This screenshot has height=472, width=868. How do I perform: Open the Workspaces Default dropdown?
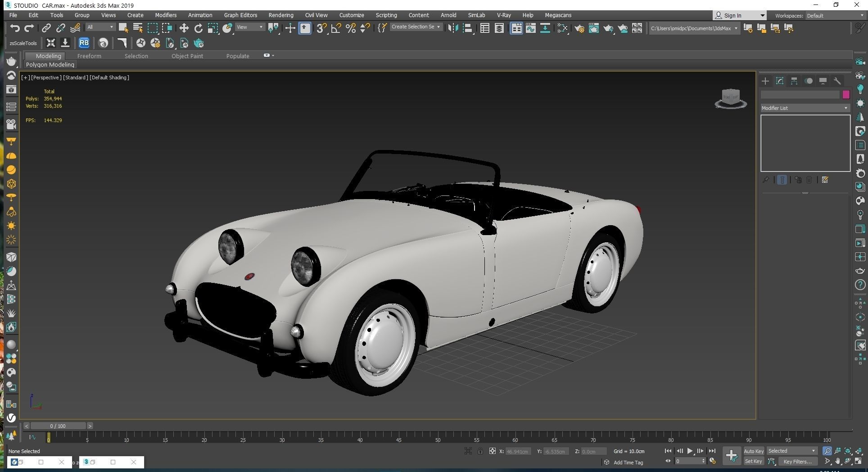pyautogui.click(x=835, y=16)
